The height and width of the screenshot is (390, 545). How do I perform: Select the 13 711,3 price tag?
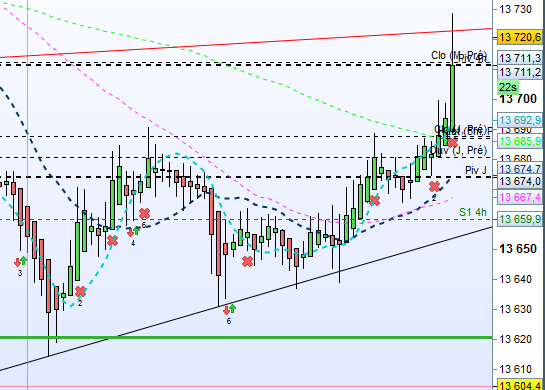point(520,58)
